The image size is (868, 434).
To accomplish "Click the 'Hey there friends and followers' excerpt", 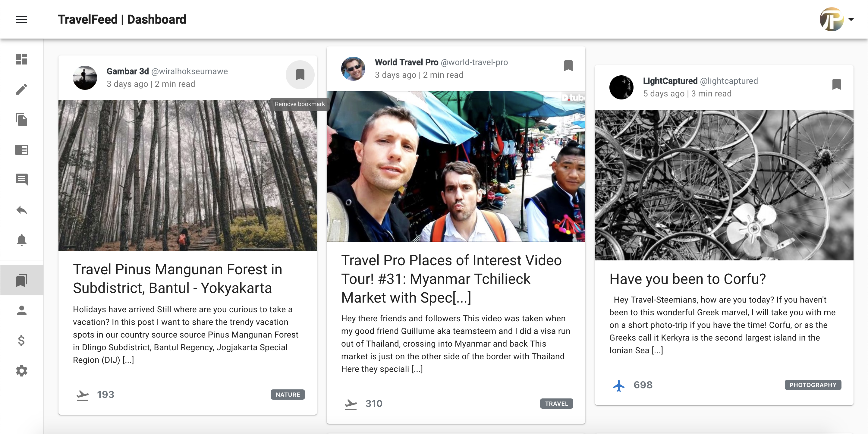I will 456,344.
